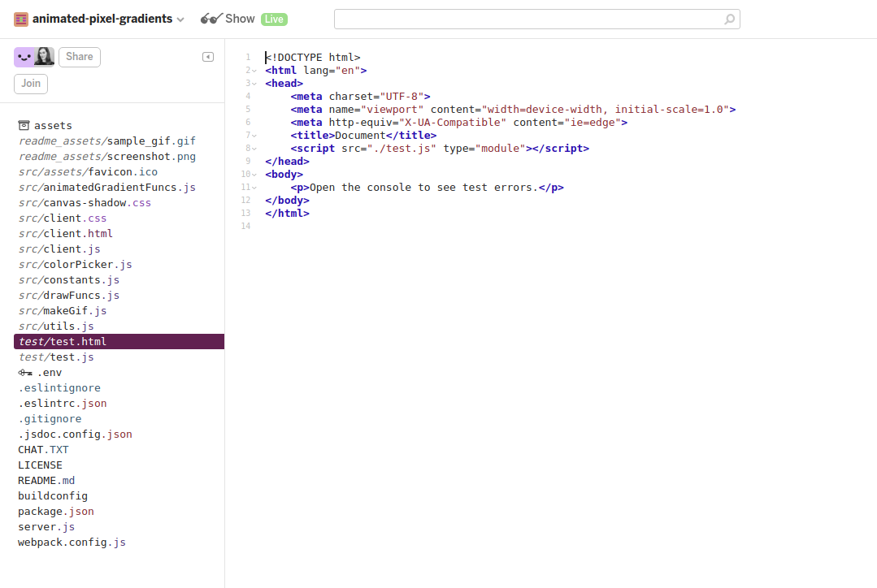Viewport: 877px width, 588px height.
Task: Open src/constants.js file
Action: (x=69, y=280)
